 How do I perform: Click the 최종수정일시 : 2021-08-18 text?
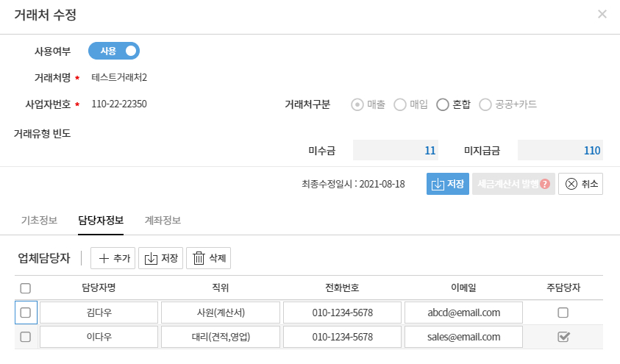click(x=353, y=184)
